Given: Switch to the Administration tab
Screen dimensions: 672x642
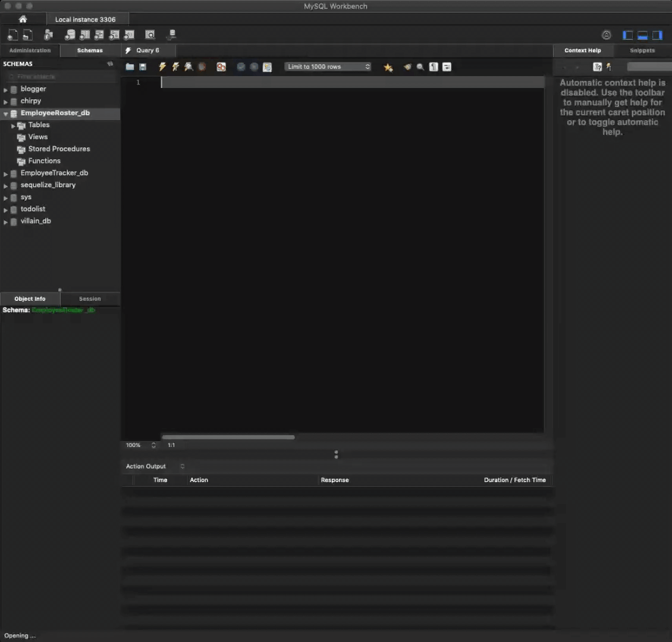Looking at the screenshot, I should 30,51.
